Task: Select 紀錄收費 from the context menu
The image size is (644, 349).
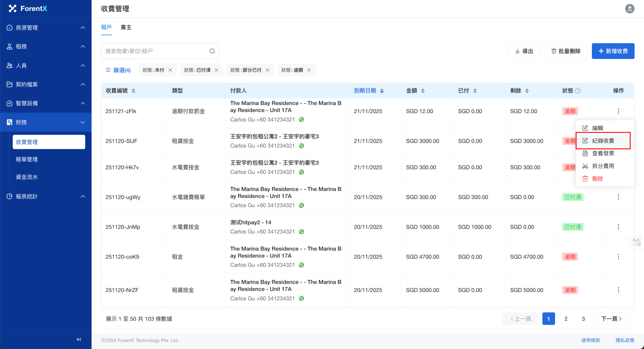Action: coord(603,141)
